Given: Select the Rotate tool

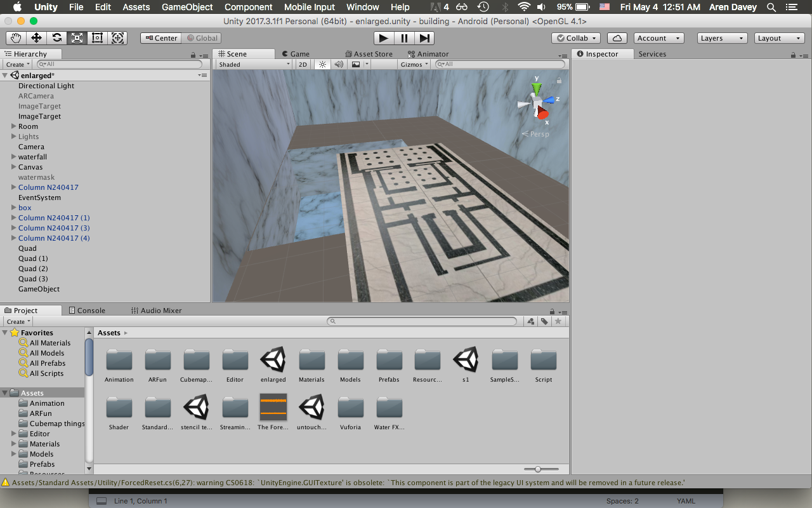Looking at the screenshot, I should tap(57, 38).
